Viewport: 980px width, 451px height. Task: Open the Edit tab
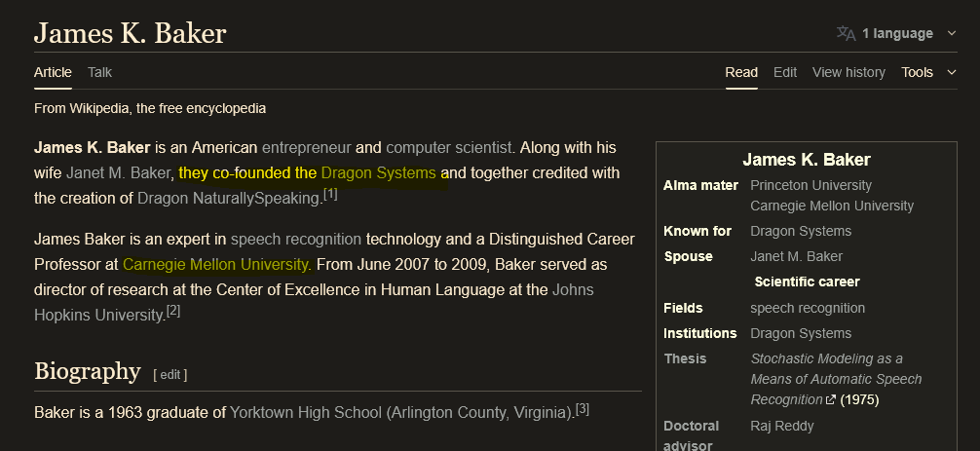pos(784,72)
